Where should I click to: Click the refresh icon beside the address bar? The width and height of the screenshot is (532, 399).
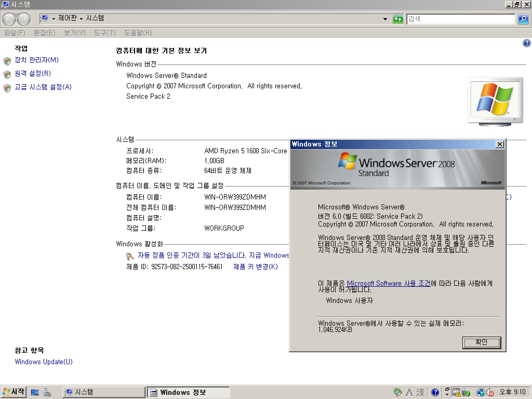[397, 19]
